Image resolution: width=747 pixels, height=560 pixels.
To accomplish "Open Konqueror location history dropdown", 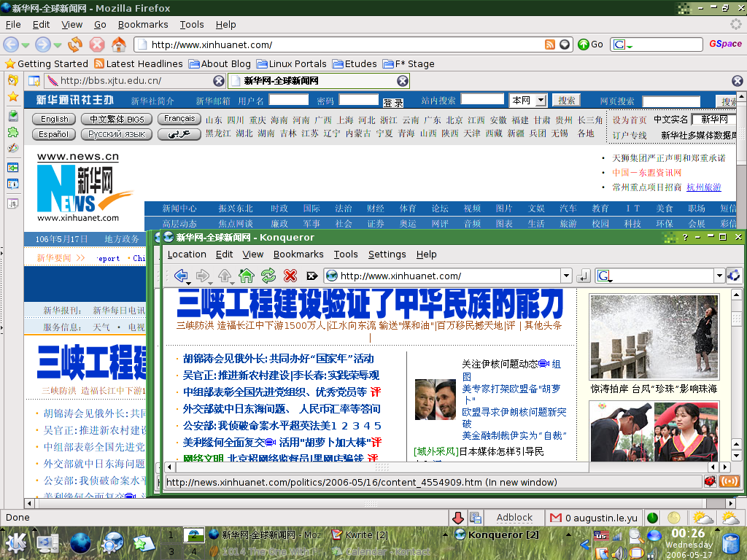I will pyautogui.click(x=566, y=276).
